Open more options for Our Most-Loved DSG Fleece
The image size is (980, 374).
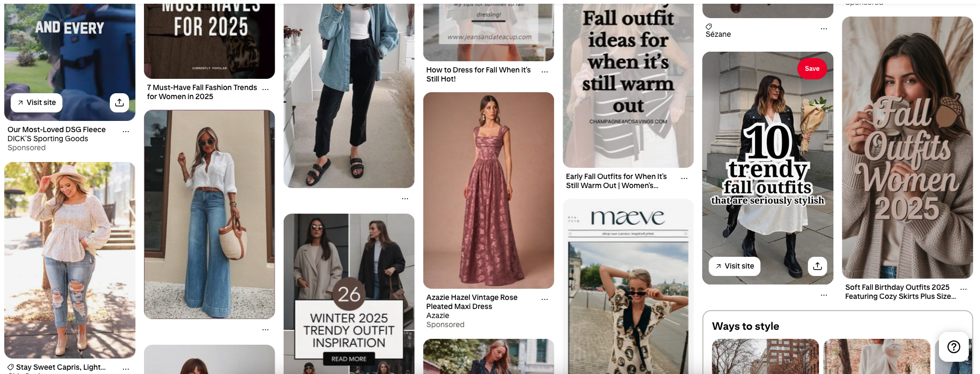(x=126, y=131)
